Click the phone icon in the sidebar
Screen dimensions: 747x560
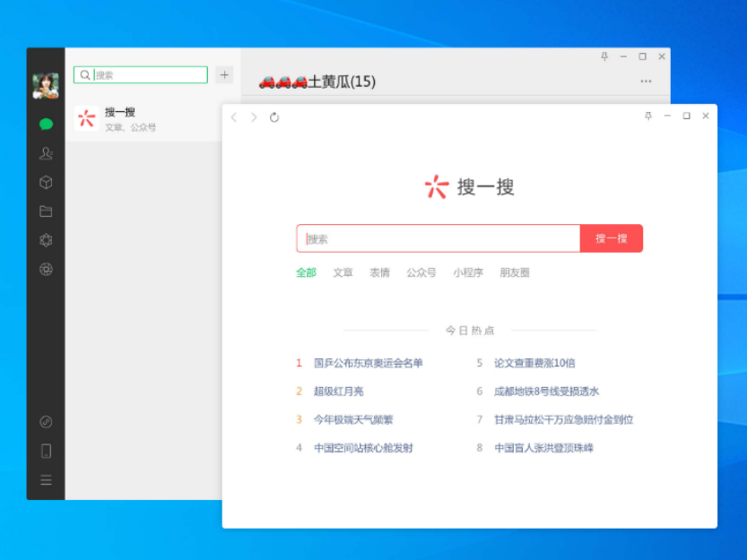pyautogui.click(x=46, y=451)
